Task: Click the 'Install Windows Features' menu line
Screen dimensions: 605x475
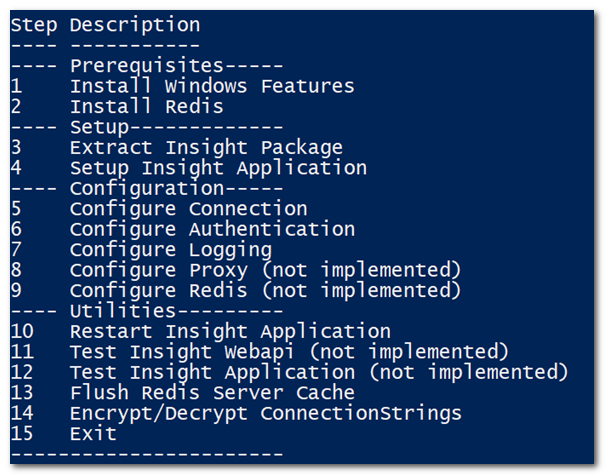Action: point(212,86)
